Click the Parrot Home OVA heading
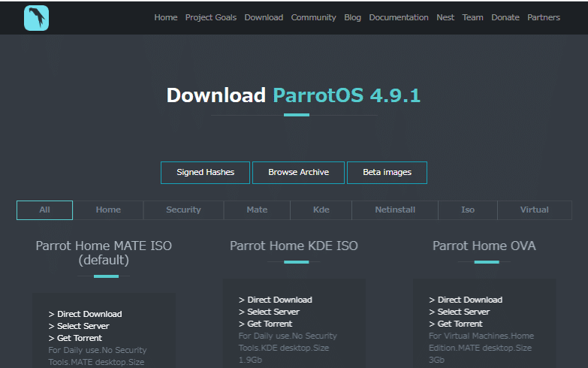This screenshot has width=588, height=368. pyautogui.click(x=484, y=246)
